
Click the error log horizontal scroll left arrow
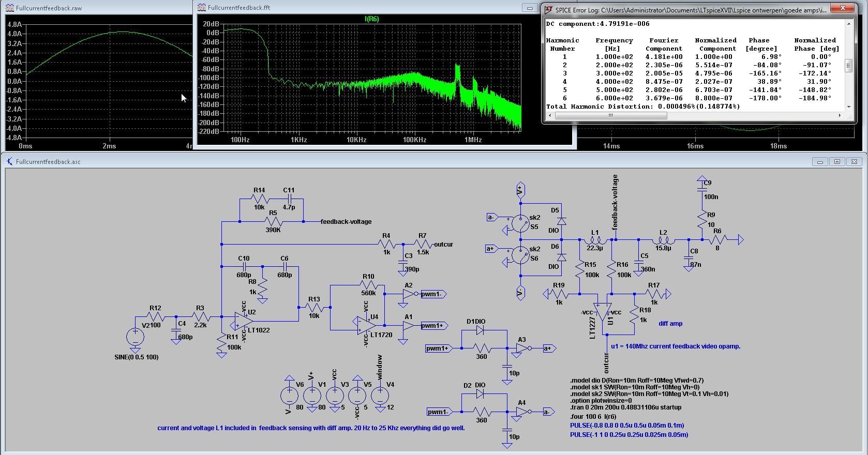click(x=550, y=116)
